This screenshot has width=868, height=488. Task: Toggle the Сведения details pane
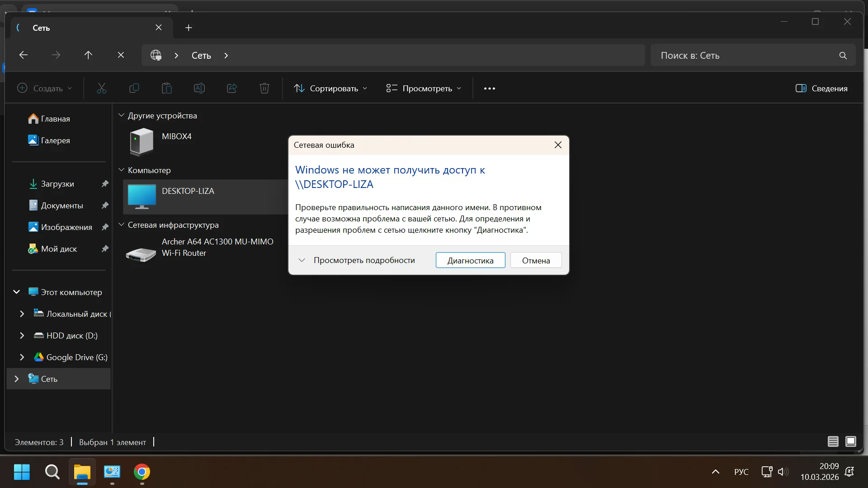click(821, 89)
